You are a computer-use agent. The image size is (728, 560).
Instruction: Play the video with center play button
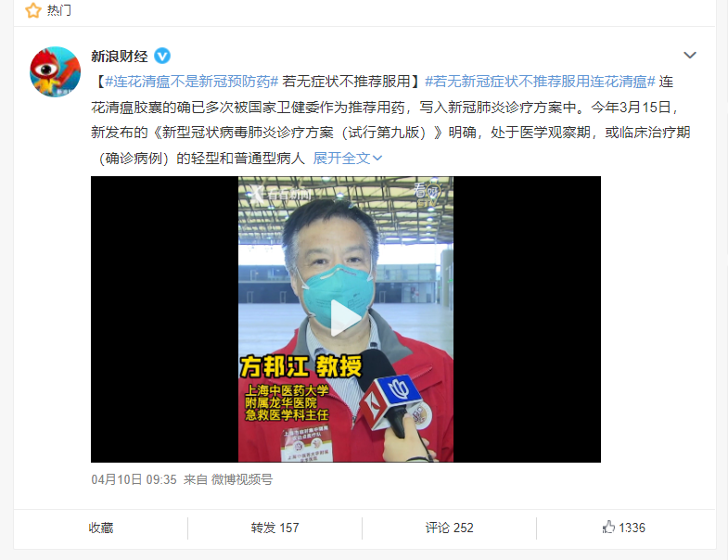(x=345, y=319)
